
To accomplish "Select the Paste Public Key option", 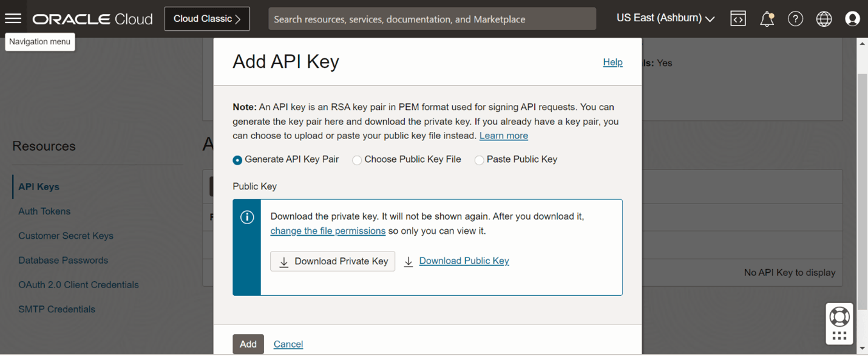I will [479, 160].
